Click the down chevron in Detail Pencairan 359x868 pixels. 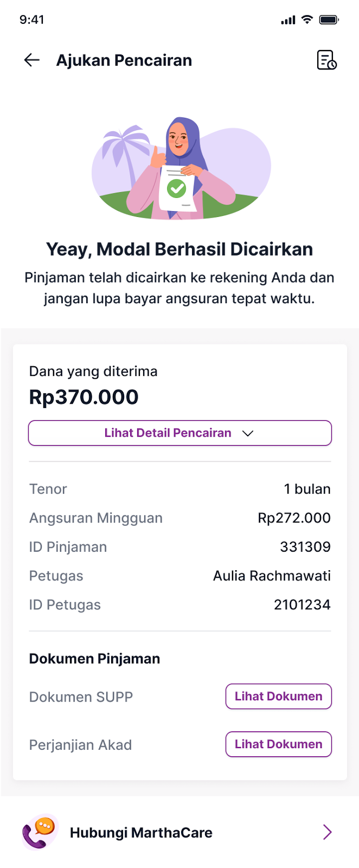248,433
